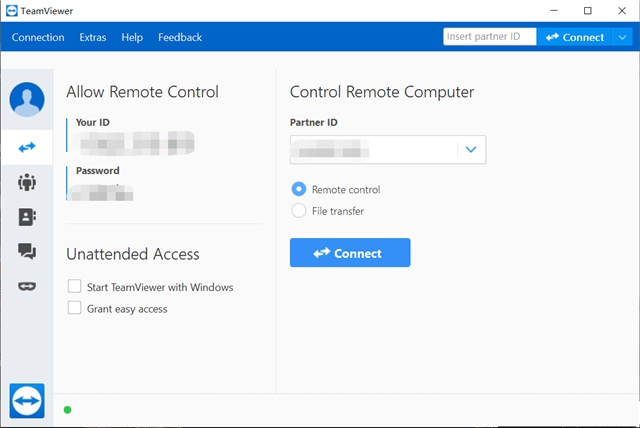The width and height of the screenshot is (640, 428).
Task: Enable Start TeamViewer with Windows checkbox
Action: [x=74, y=286]
